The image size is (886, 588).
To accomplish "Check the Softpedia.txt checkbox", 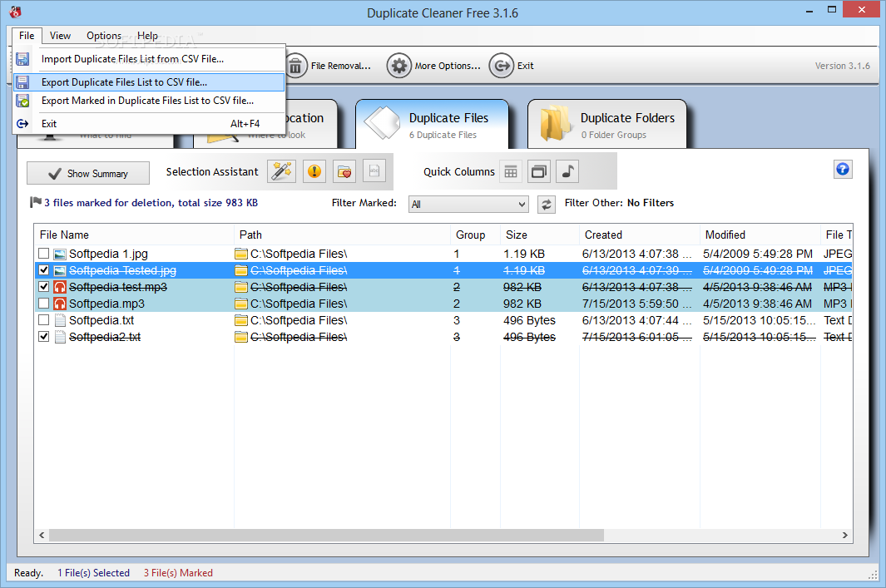I will (43, 319).
